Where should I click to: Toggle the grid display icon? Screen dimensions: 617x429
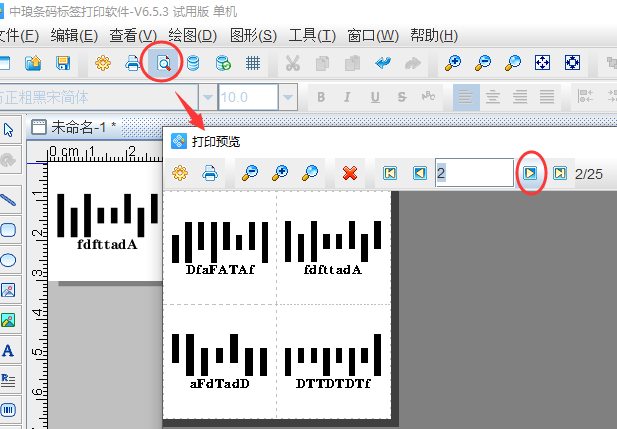[254, 63]
